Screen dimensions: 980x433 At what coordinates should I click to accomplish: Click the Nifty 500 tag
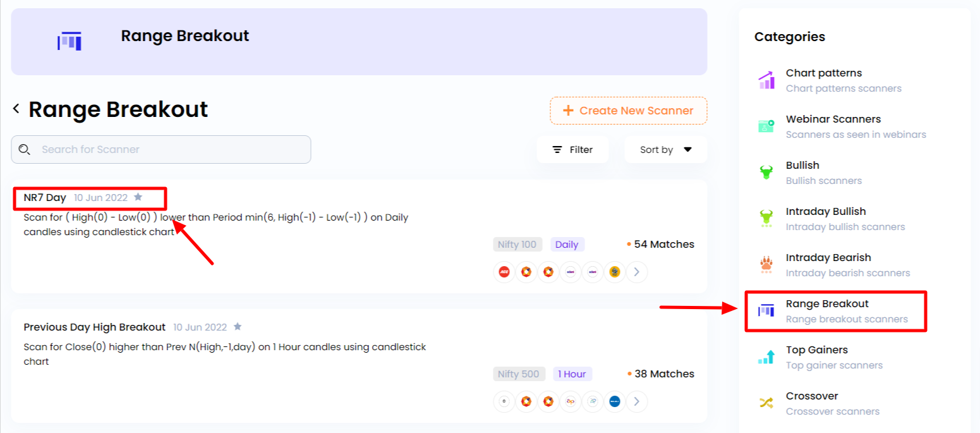coord(518,374)
